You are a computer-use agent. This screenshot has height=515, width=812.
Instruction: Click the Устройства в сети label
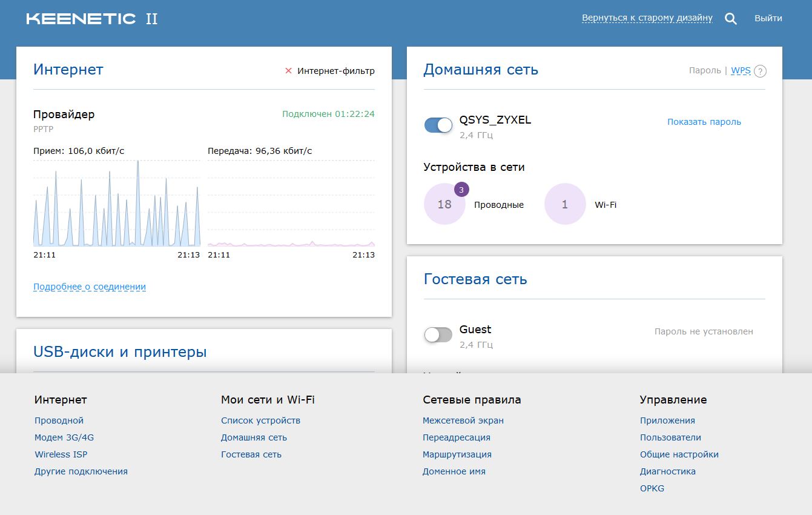[x=474, y=167]
